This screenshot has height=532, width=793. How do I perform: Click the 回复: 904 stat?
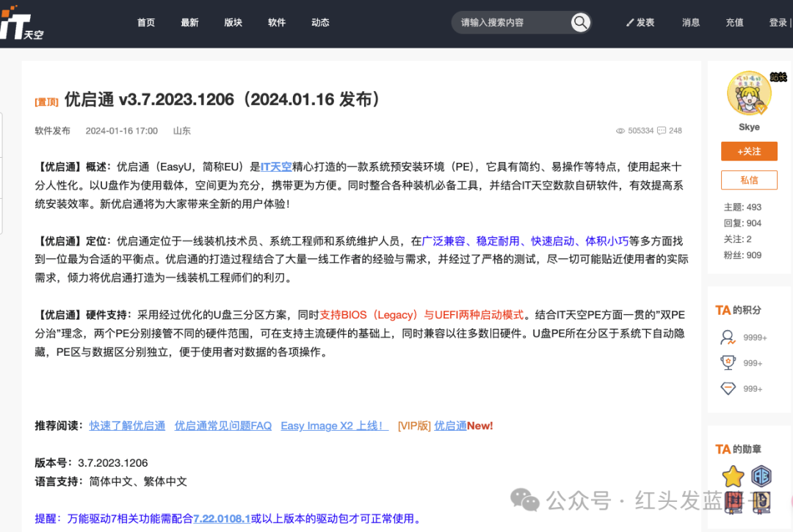click(742, 223)
